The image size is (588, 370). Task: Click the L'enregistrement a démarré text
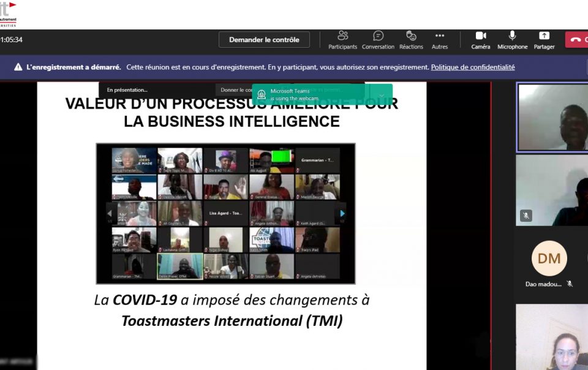point(73,67)
